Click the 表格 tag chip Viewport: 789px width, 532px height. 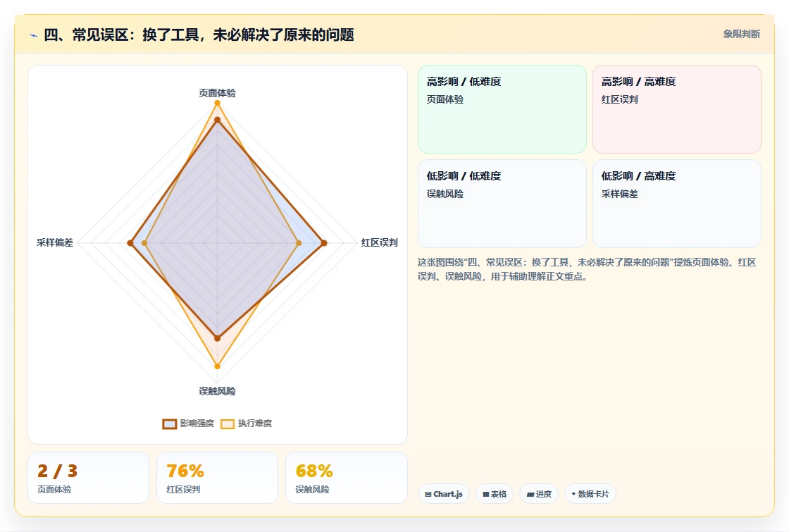click(x=495, y=494)
